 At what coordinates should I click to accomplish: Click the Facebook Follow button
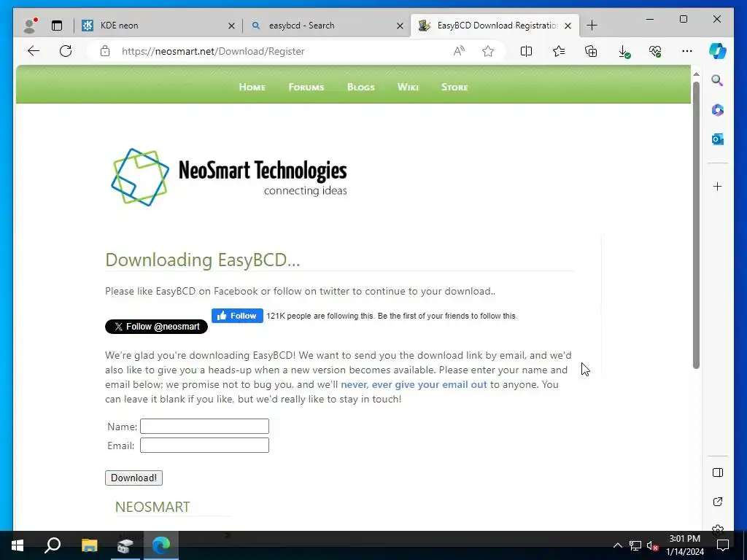pyautogui.click(x=237, y=316)
